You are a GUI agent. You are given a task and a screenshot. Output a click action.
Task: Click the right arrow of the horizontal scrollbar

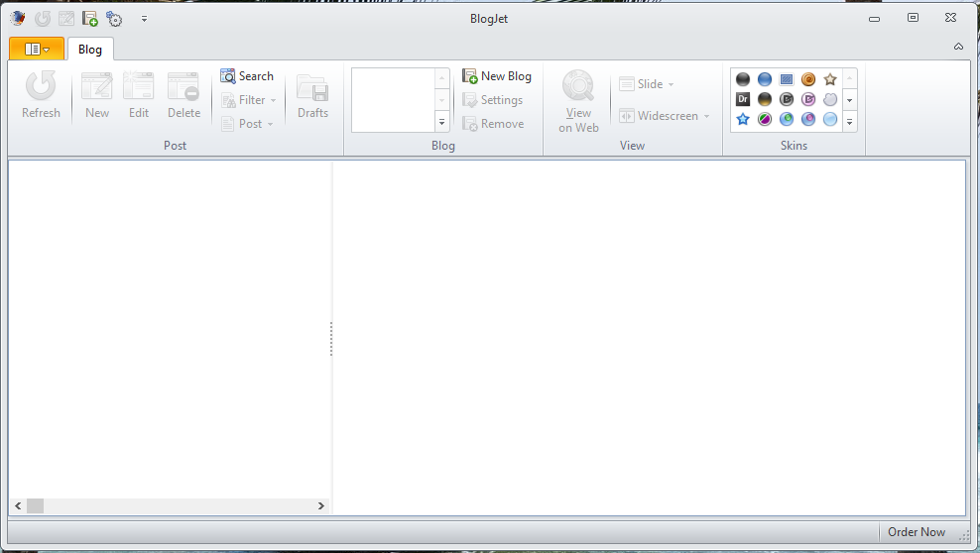pyautogui.click(x=321, y=505)
